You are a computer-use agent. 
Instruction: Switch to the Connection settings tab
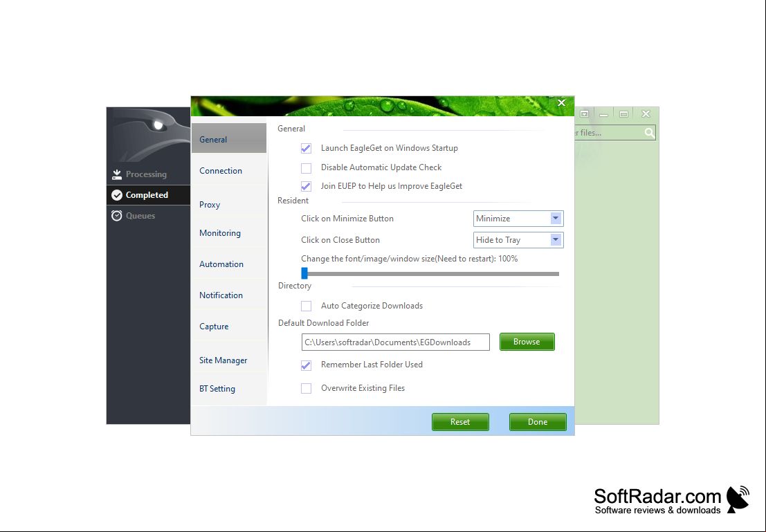(x=229, y=170)
